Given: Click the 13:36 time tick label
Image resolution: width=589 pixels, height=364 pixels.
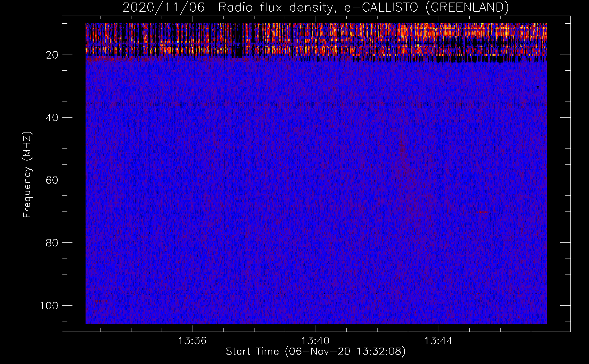Looking at the screenshot, I should point(192,341).
